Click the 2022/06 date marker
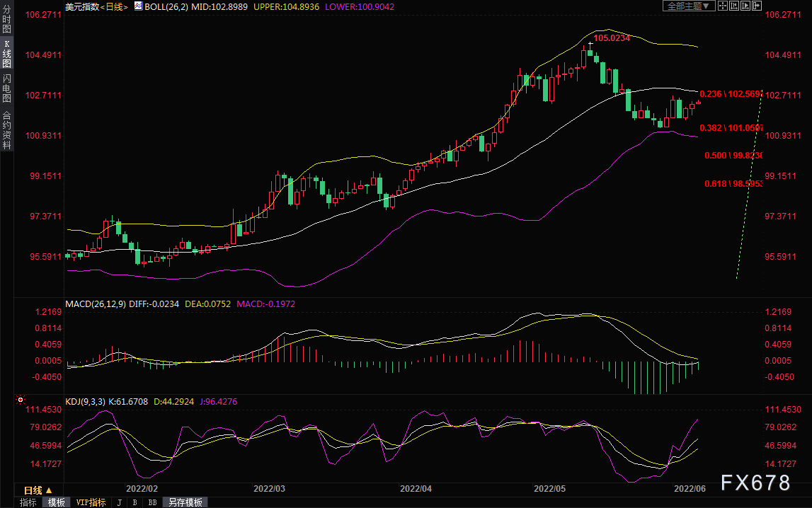 [x=690, y=489]
